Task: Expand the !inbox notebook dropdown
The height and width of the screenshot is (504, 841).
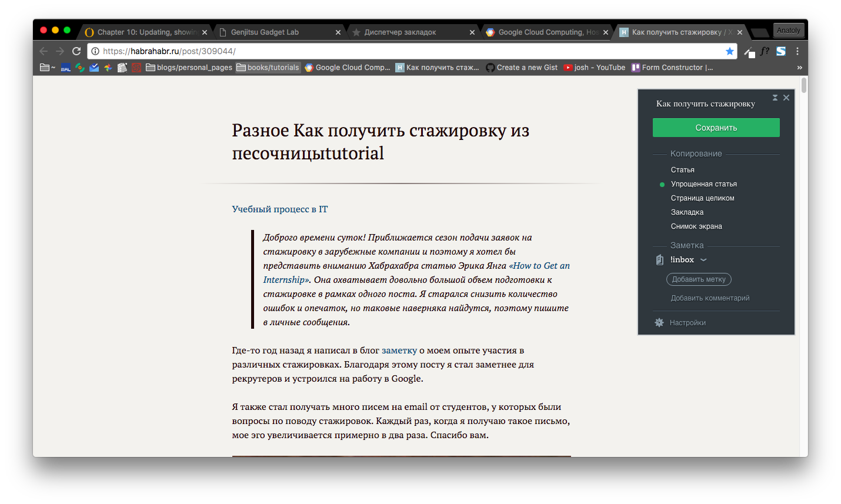Action: click(703, 260)
